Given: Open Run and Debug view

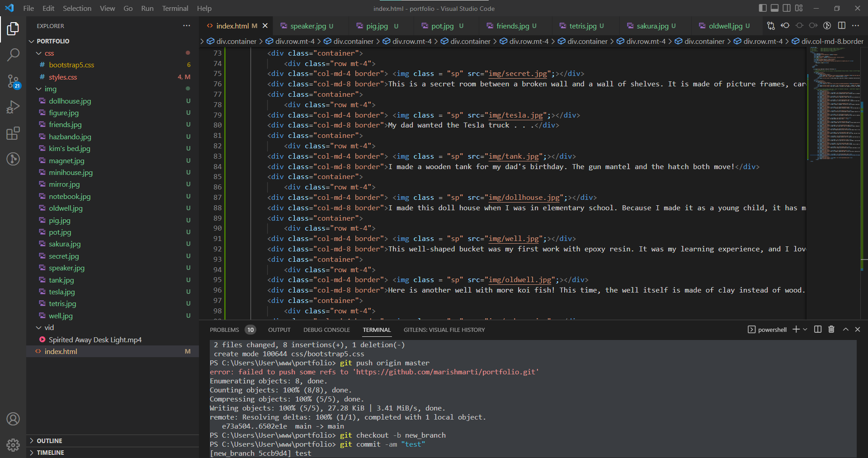Looking at the screenshot, I should [x=13, y=107].
